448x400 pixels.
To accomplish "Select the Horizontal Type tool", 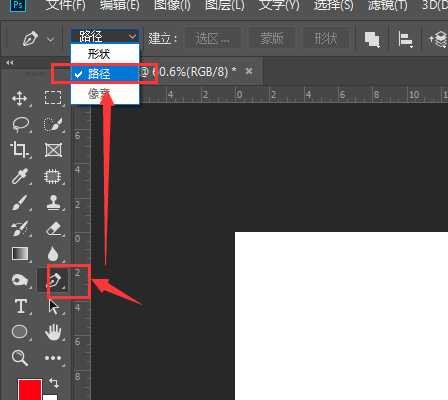I will point(21,306).
